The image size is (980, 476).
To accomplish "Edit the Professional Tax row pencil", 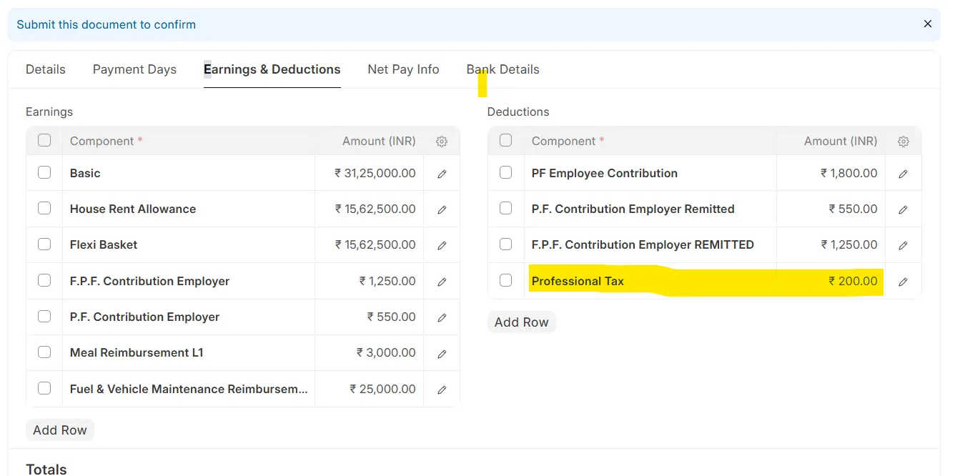I will pyautogui.click(x=904, y=282).
